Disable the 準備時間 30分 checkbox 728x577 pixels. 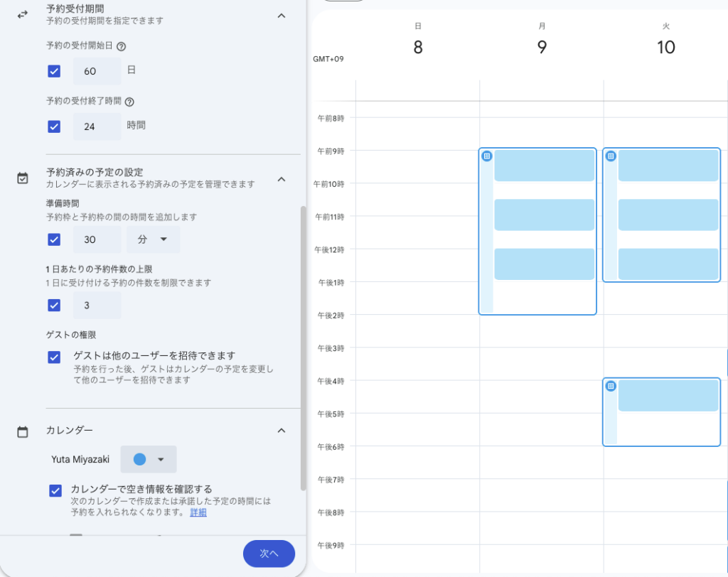point(54,239)
